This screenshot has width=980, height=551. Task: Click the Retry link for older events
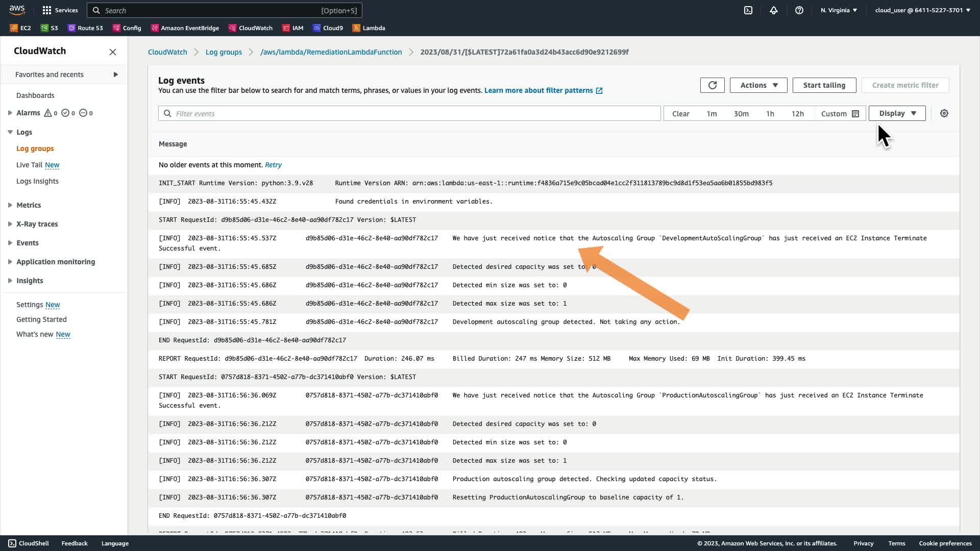point(273,165)
